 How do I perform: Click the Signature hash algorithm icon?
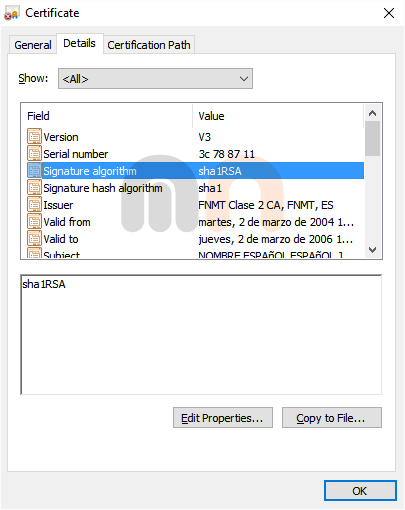tap(34, 188)
